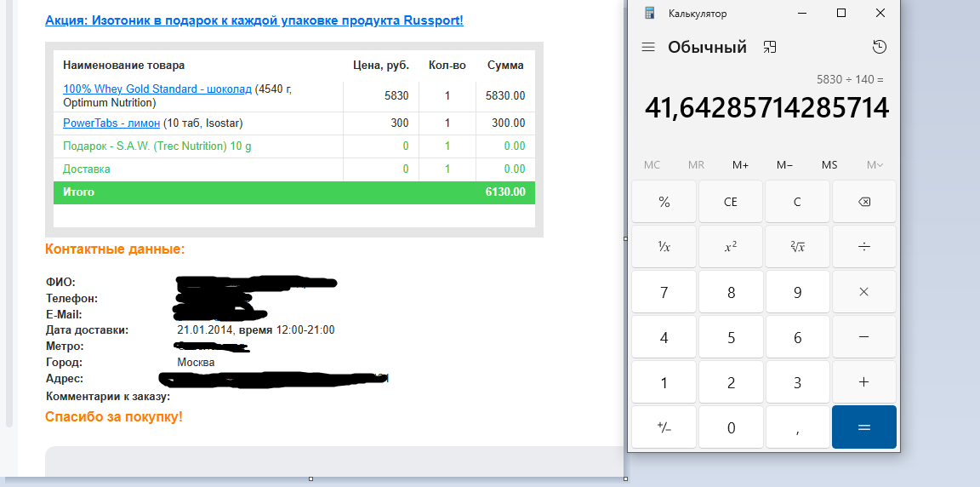Click the digit 9 key
Image resolution: width=980 pixels, height=487 pixels.
tap(797, 292)
